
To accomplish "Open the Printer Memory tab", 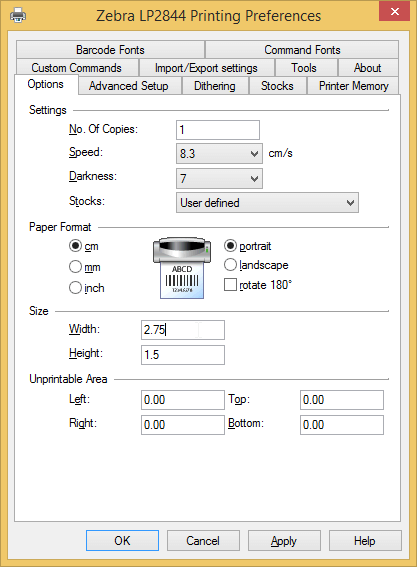I will tap(353, 86).
